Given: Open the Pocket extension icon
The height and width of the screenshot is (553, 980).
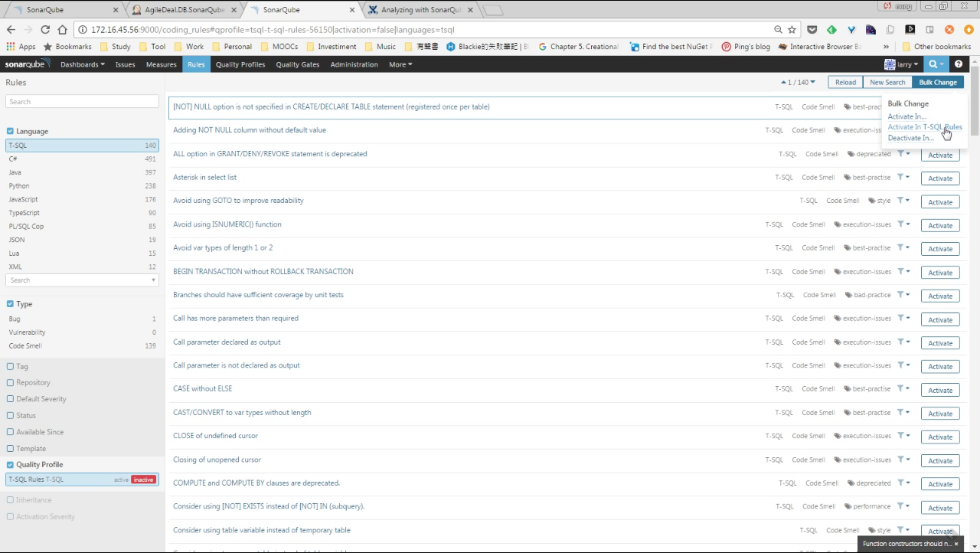Looking at the screenshot, I should click(812, 30).
